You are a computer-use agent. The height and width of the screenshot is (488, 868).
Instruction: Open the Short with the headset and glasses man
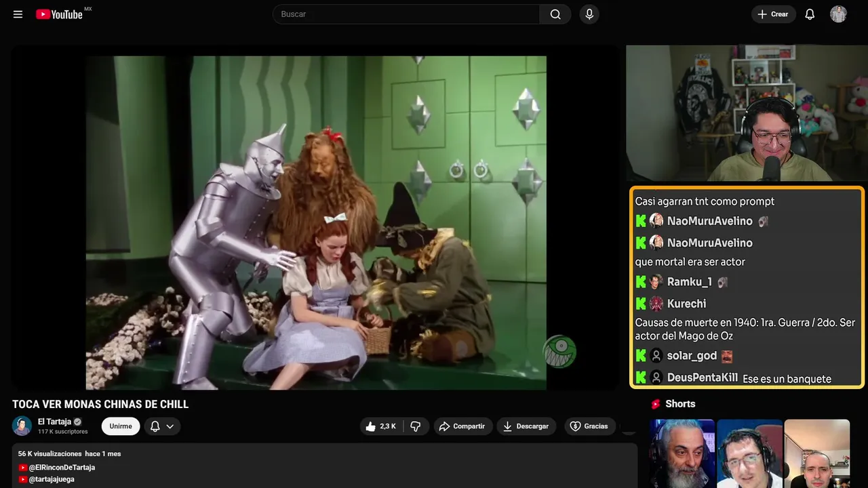point(749,453)
